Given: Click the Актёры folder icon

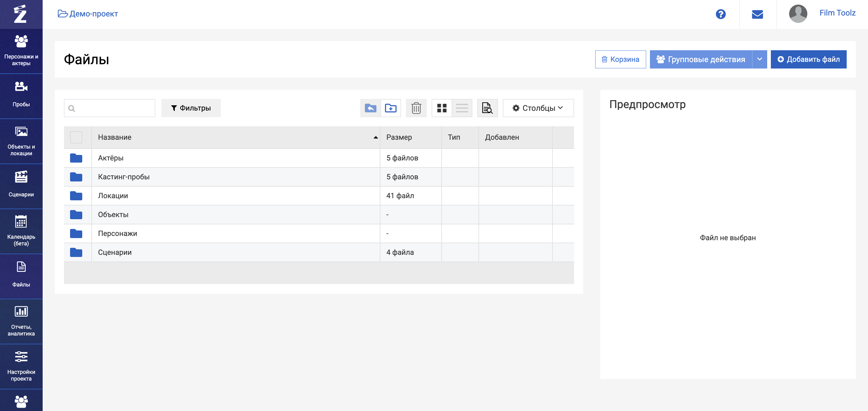Looking at the screenshot, I should pos(76,158).
